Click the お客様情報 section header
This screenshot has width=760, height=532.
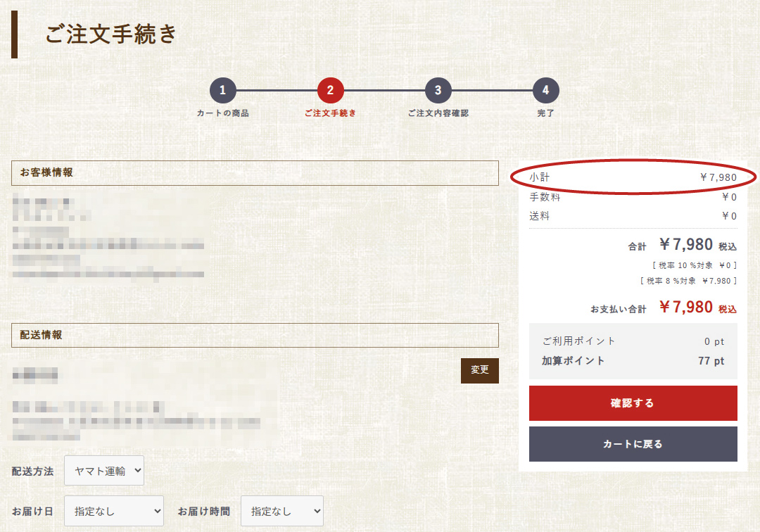tap(255, 173)
